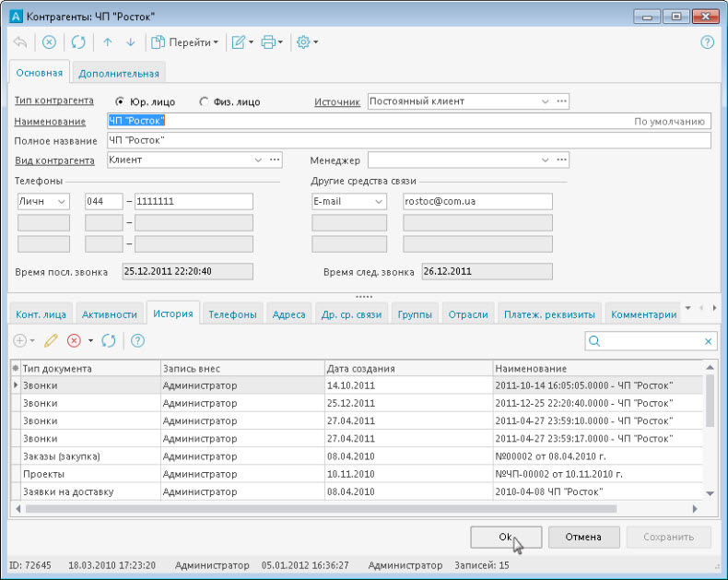The image size is (728, 580).
Task: Click the horizontal scrollbar of the history table
Action: click(x=323, y=508)
